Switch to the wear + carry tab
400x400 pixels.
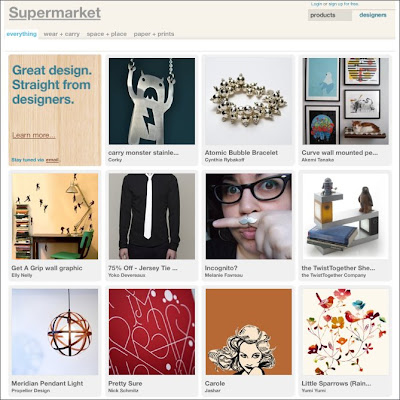[62, 34]
